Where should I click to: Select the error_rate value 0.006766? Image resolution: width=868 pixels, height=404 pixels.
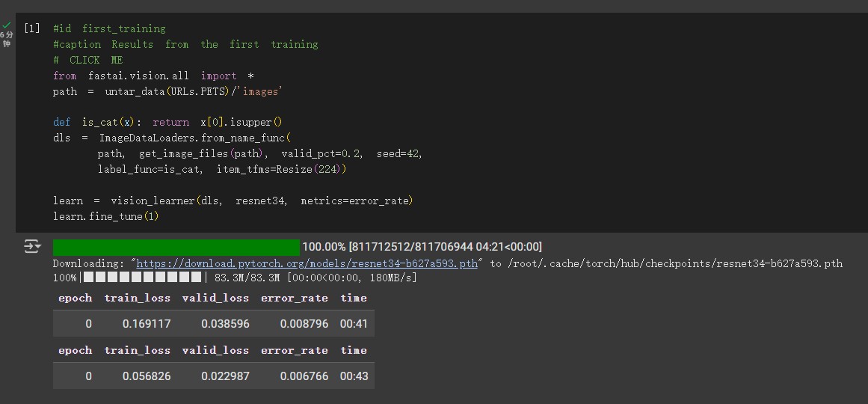tap(304, 376)
